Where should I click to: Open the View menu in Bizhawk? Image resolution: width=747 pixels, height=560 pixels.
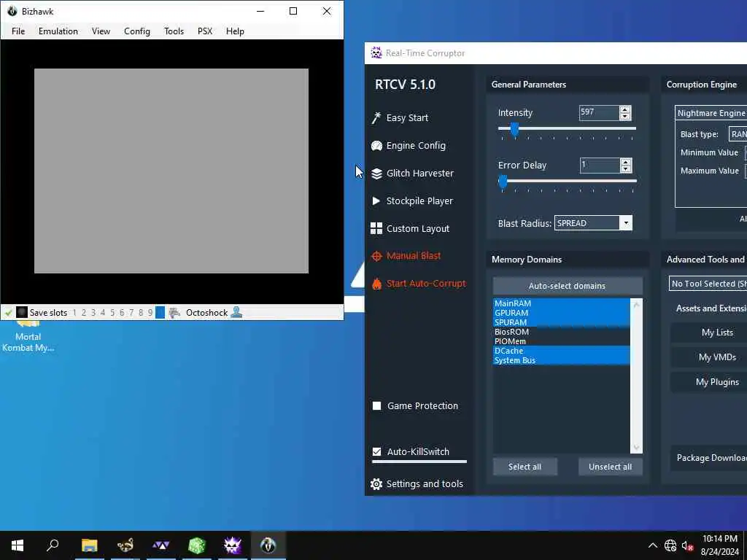[x=101, y=31]
